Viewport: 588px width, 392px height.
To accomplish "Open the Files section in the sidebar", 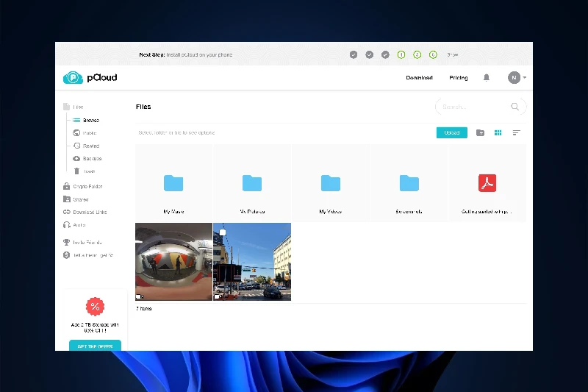I will coord(73,107).
